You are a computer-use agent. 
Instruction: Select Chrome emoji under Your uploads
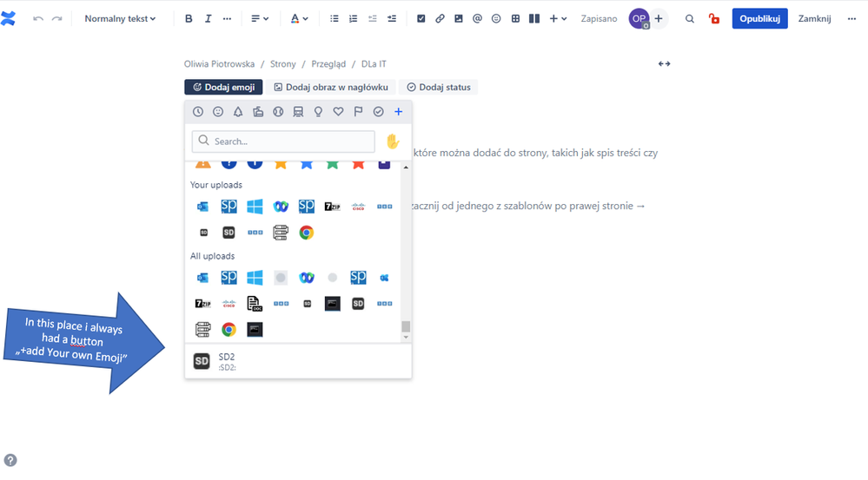pos(306,233)
